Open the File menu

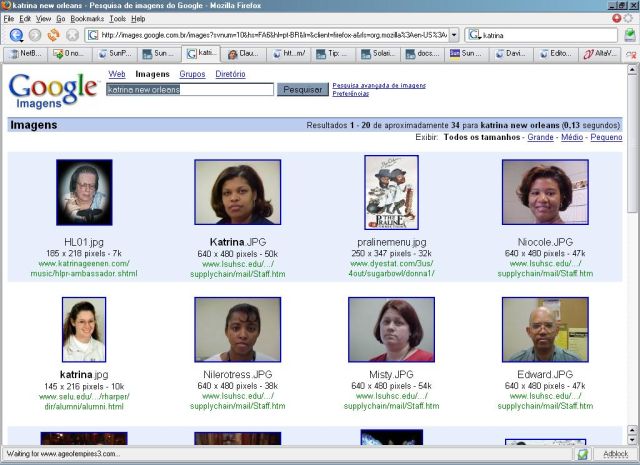click(x=9, y=19)
